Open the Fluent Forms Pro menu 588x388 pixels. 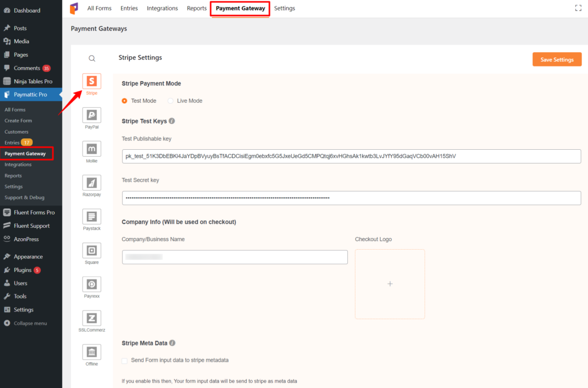pos(33,212)
